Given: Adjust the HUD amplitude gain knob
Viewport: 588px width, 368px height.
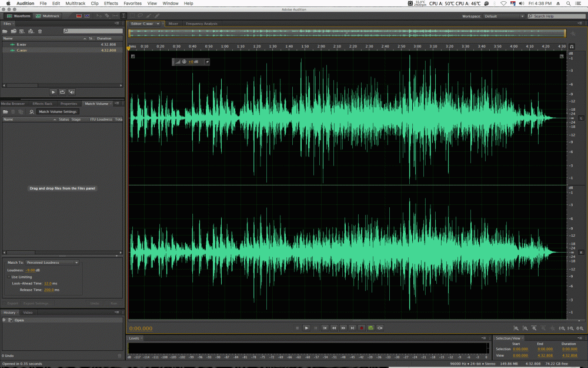Looking at the screenshot, I should coord(184,62).
